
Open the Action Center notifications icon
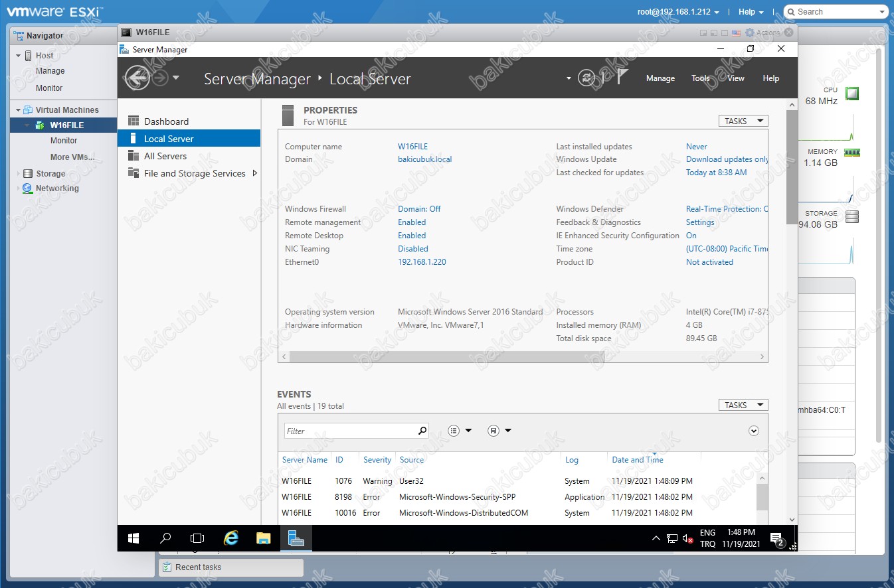[776, 539]
